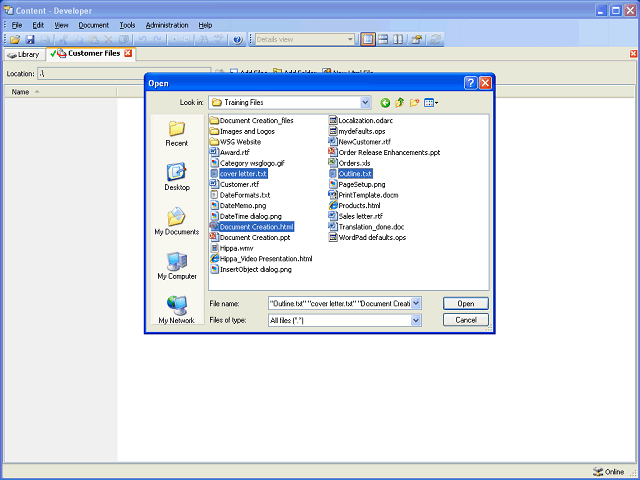Expand the Files of type dropdown

coord(416,320)
